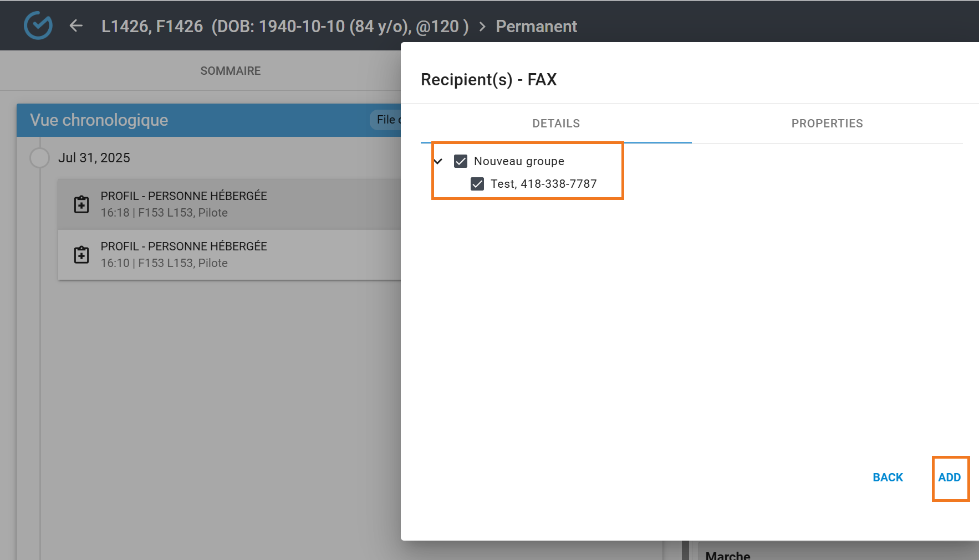This screenshot has height=560, width=979.
Task: Select the Jul 31, 2025 timeline circle marker
Action: (x=39, y=158)
